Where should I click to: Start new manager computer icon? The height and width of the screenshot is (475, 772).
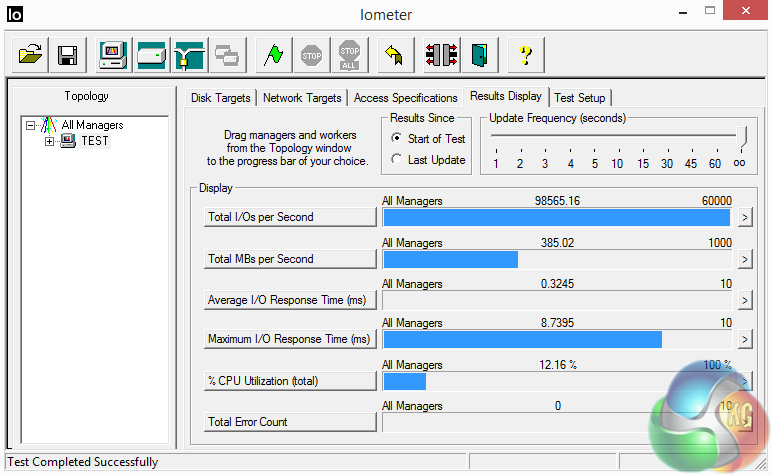coord(114,55)
